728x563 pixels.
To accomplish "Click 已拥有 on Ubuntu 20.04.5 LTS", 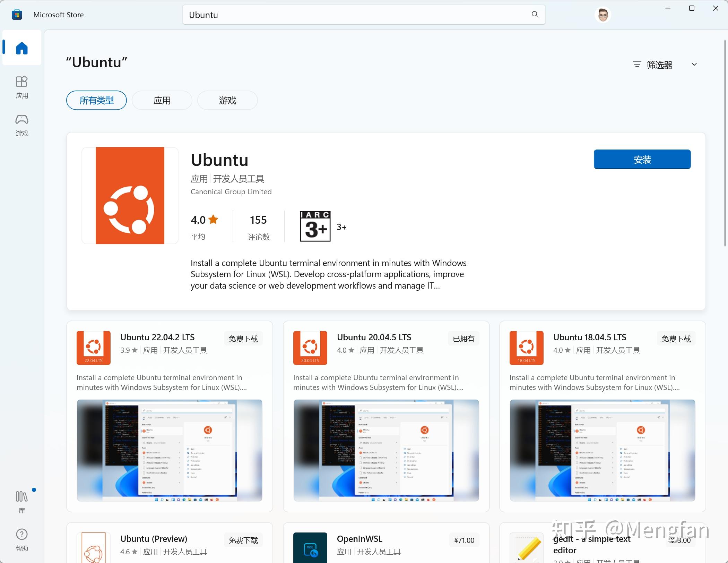I will [x=463, y=339].
